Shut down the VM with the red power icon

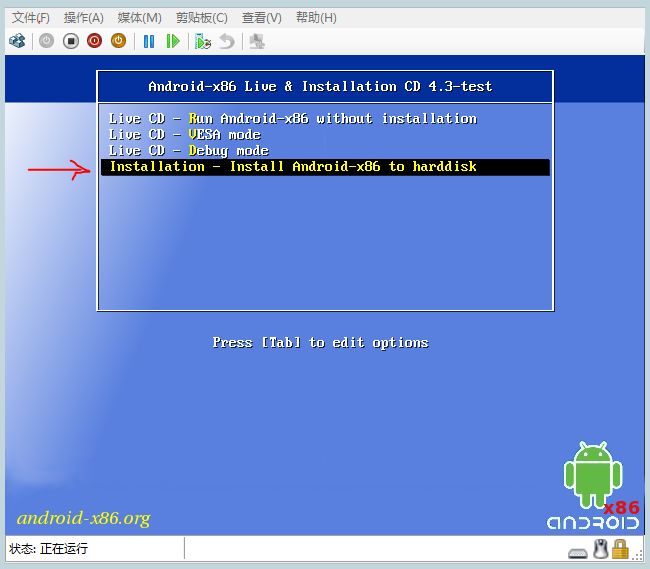[x=95, y=41]
